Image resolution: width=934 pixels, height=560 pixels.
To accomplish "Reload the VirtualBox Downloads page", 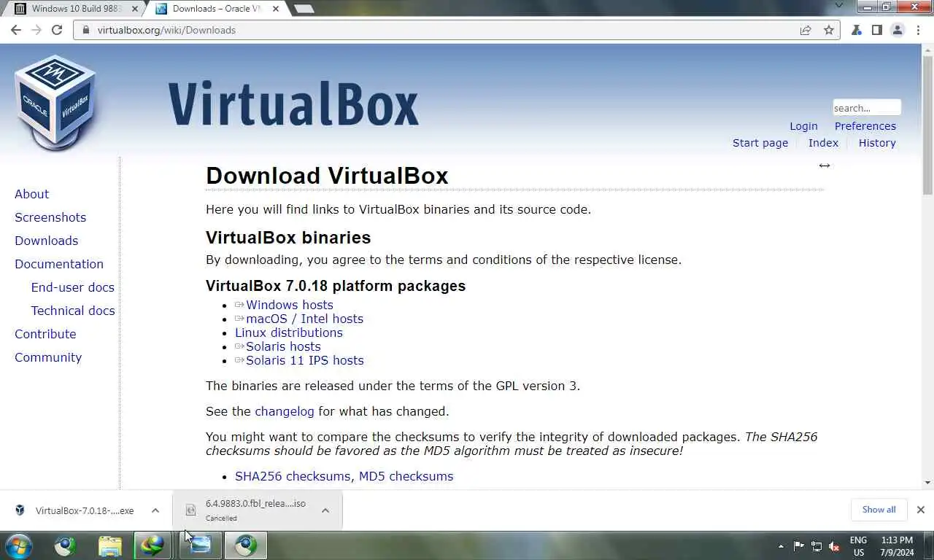I will click(57, 30).
